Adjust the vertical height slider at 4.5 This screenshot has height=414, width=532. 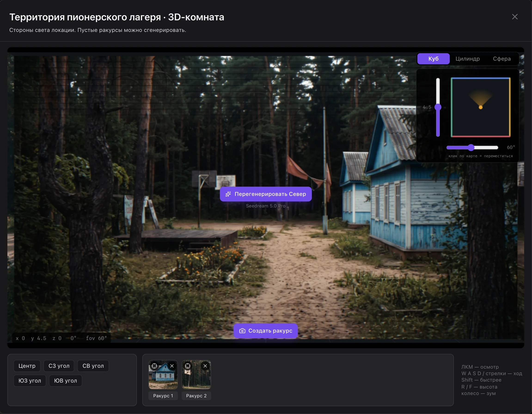coord(438,107)
